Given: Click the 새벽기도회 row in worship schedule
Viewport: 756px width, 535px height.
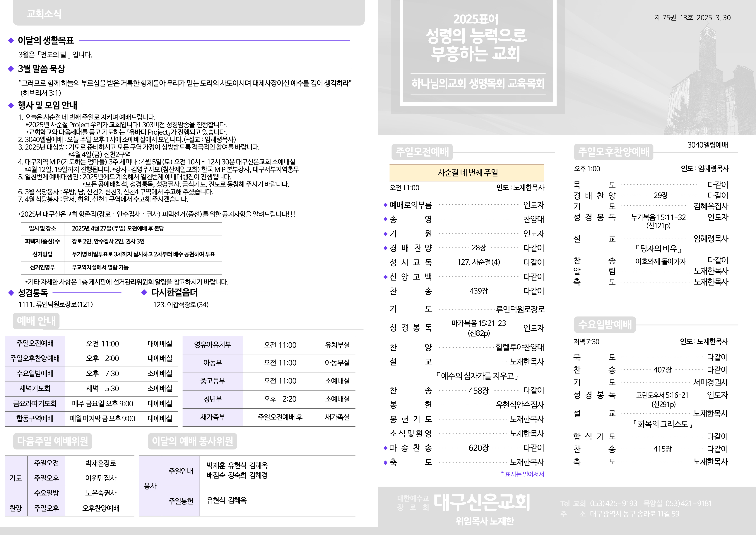Looking at the screenshot, I should [x=35, y=388].
